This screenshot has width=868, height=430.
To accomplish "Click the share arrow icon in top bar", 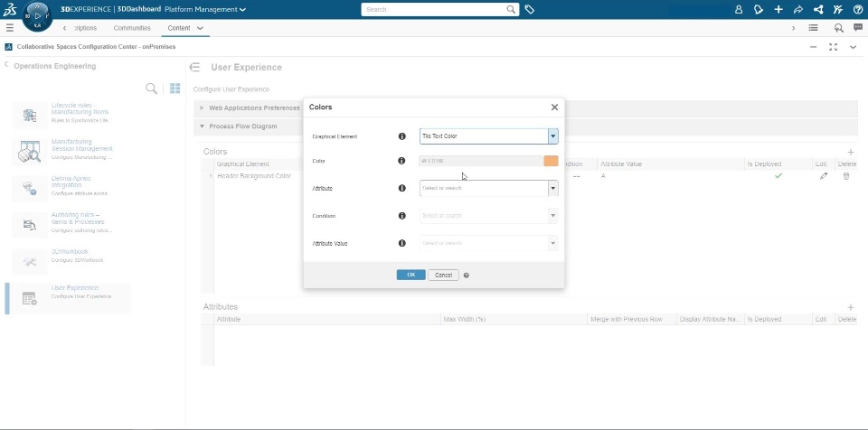I will click(x=798, y=9).
